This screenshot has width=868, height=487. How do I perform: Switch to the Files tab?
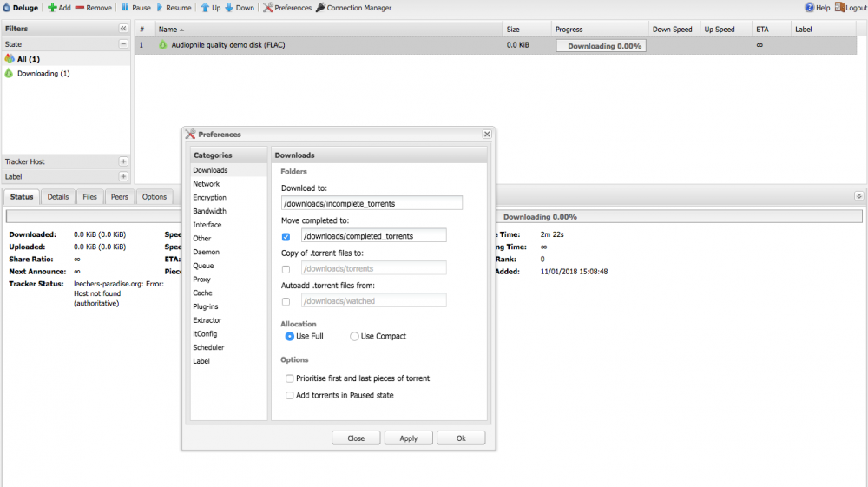click(x=89, y=196)
